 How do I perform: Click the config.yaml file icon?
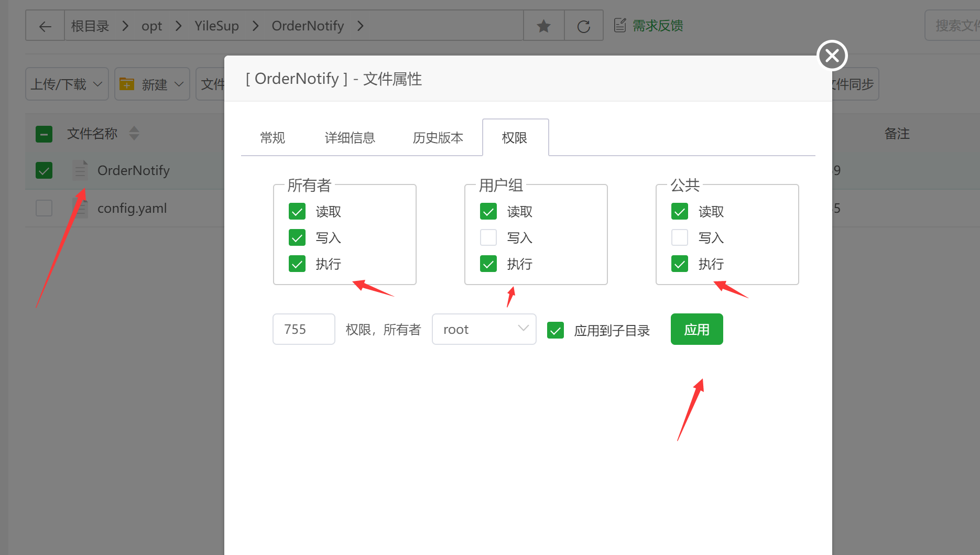pyautogui.click(x=80, y=209)
